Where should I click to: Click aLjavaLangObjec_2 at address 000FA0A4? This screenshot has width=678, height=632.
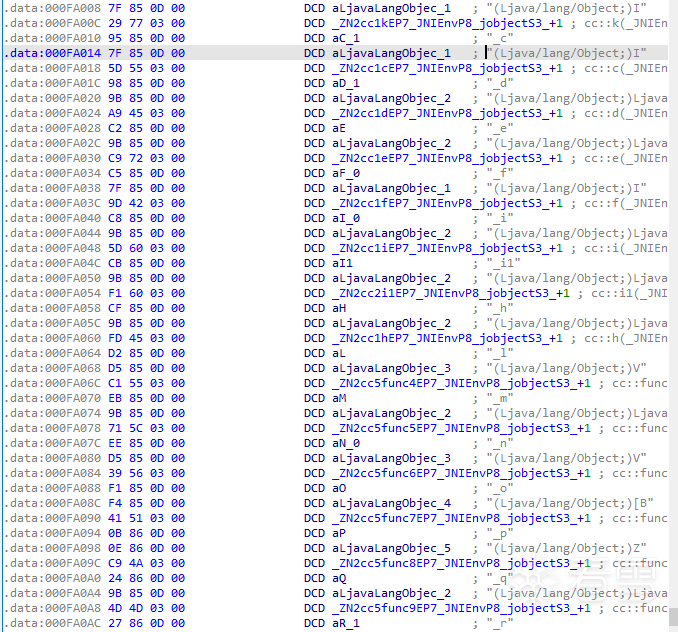(x=391, y=593)
